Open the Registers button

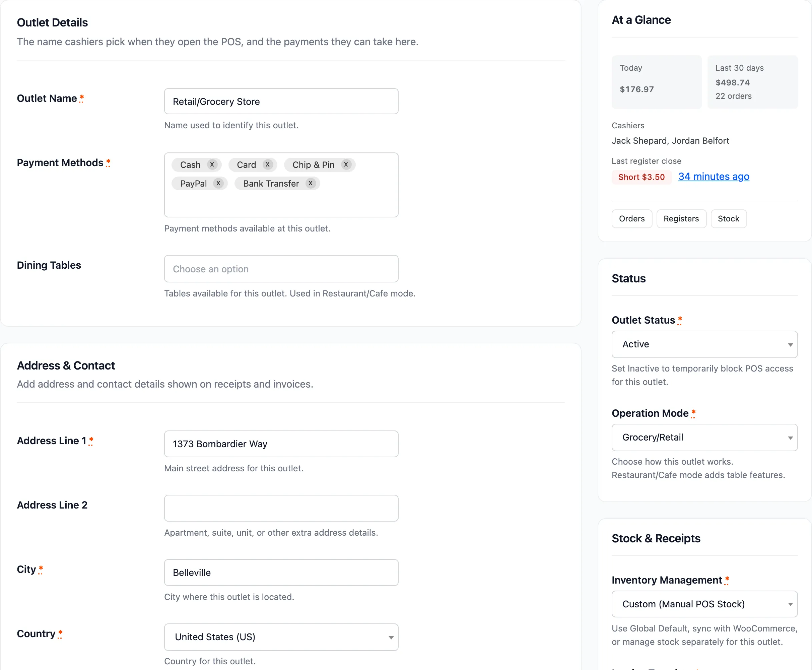click(x=681, y=219)
